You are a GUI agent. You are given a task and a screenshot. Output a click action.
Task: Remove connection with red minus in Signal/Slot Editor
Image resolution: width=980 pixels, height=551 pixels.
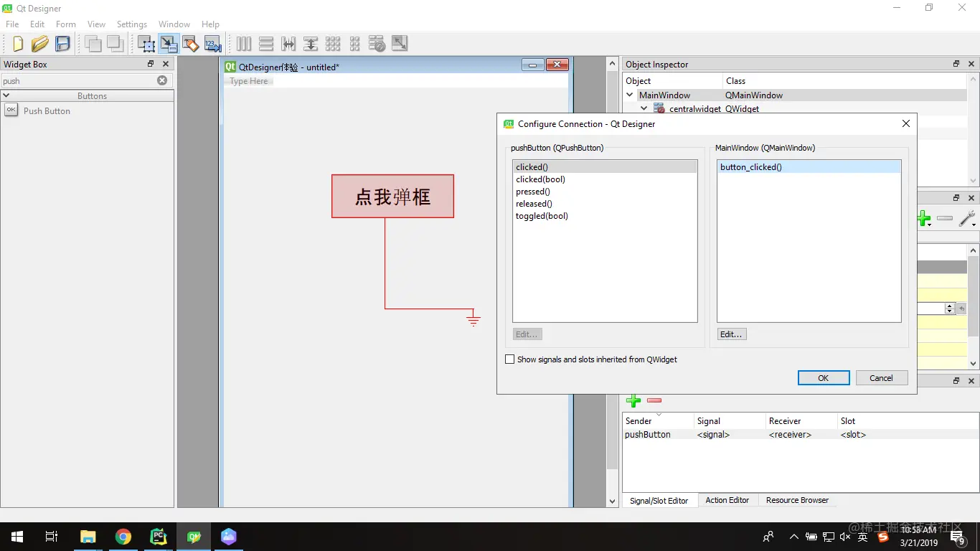pos(654,400)
